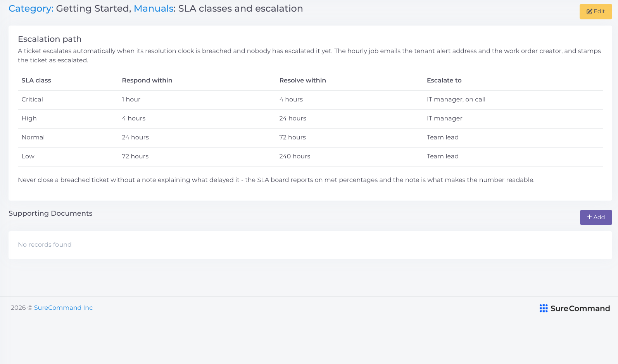Screen dimensions: 618x364
Task: Click the Supporting Documents heading
Action: click(50, 213)
